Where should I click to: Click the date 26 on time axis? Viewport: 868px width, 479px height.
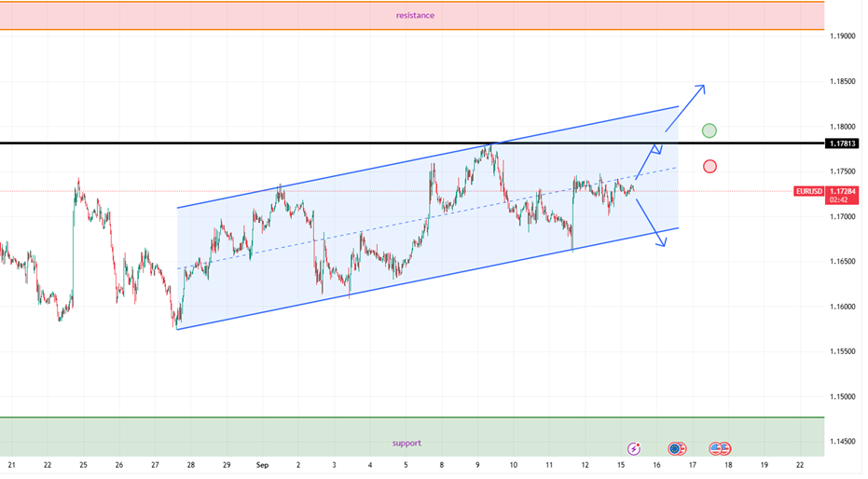tap(119, 465)
